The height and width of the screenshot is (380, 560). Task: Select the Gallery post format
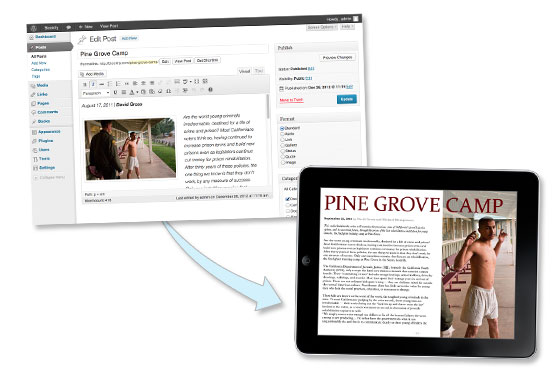[282, 145]
